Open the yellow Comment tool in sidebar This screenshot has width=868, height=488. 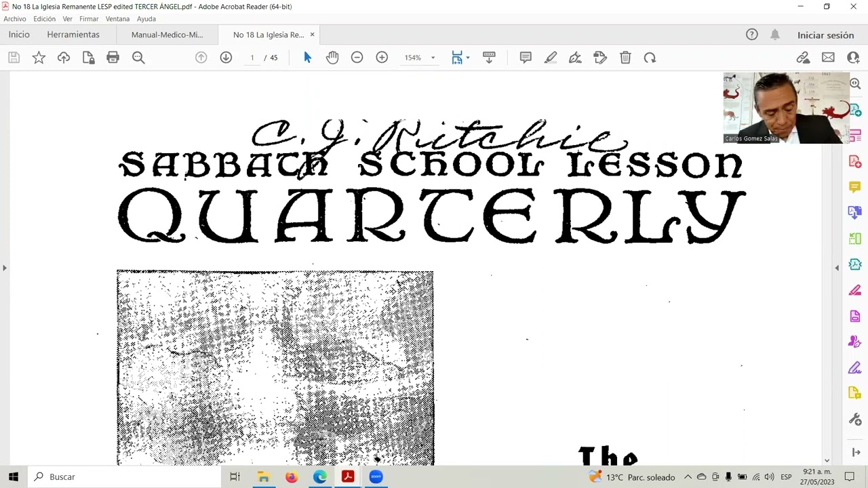click(x=855, y=187)
